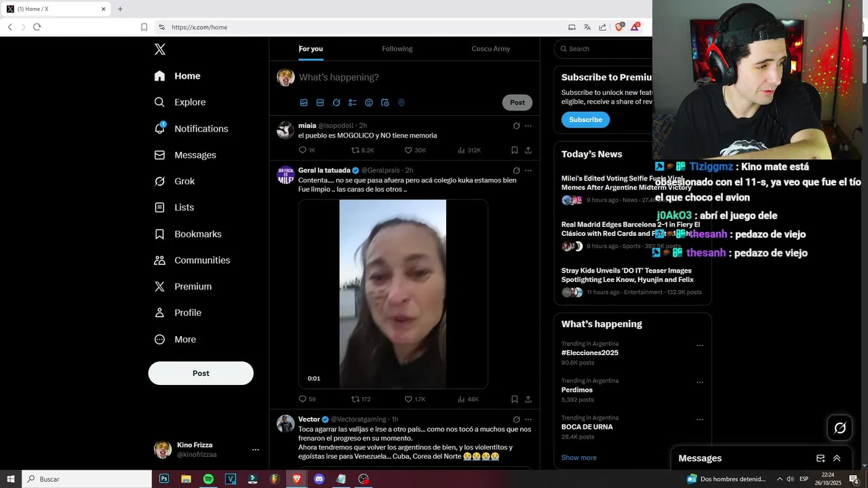Open Discord from Windows taskbar
This screenshot has width=868, height=488.
pos(319,479)
